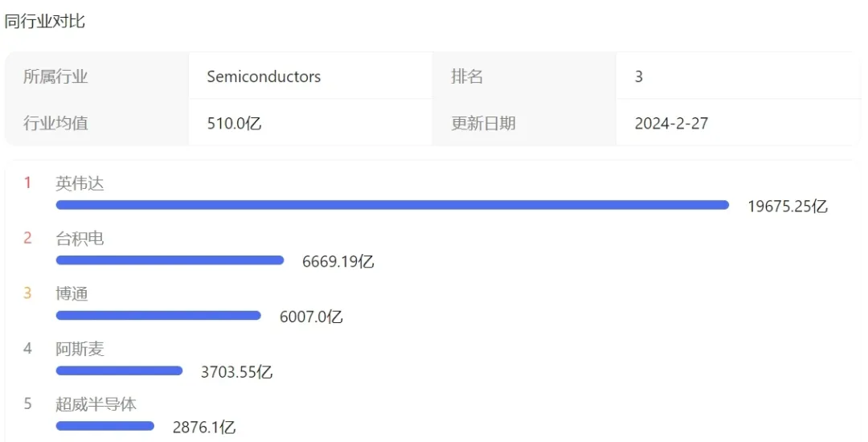The image size is (868, 442).
Task: Click the 3703.55亿 value
Action: [x=236, y=372]
